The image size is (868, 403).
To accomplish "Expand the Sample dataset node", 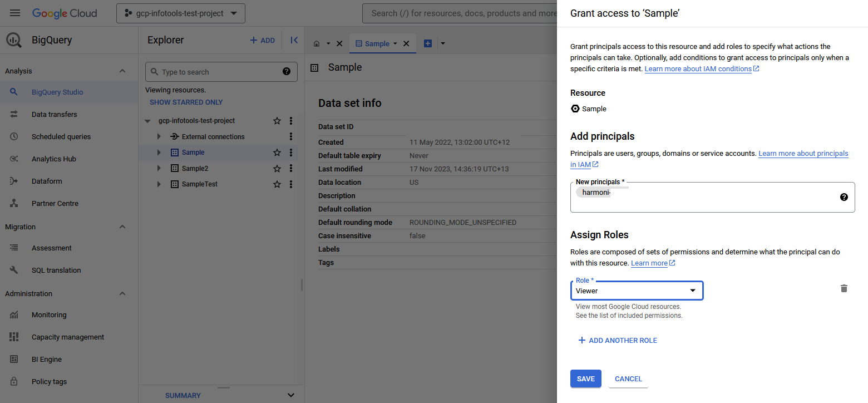I will [159, 153].
